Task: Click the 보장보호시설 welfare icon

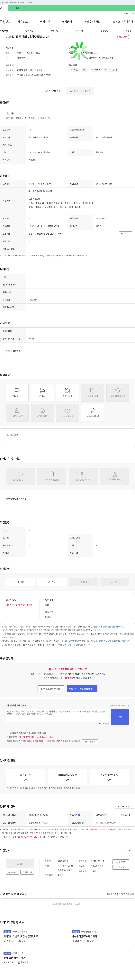Action: tap(67, 413)
